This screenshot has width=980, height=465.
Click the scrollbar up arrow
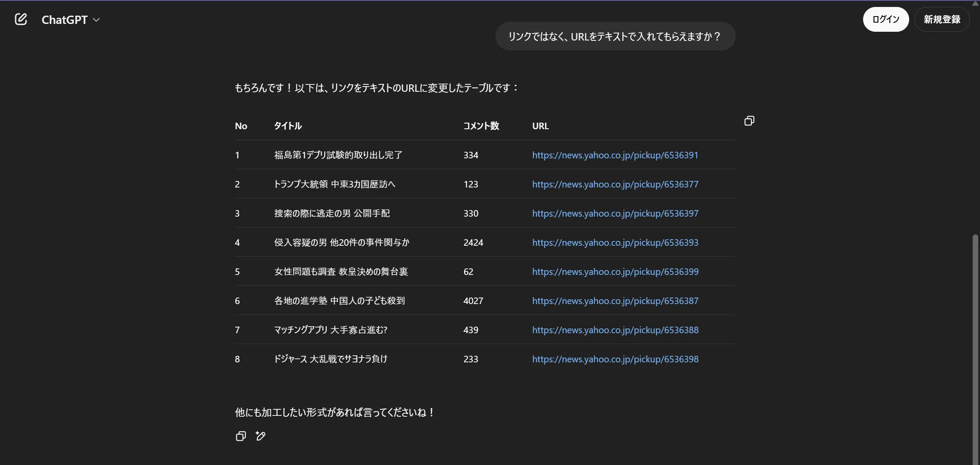point(975,3)
